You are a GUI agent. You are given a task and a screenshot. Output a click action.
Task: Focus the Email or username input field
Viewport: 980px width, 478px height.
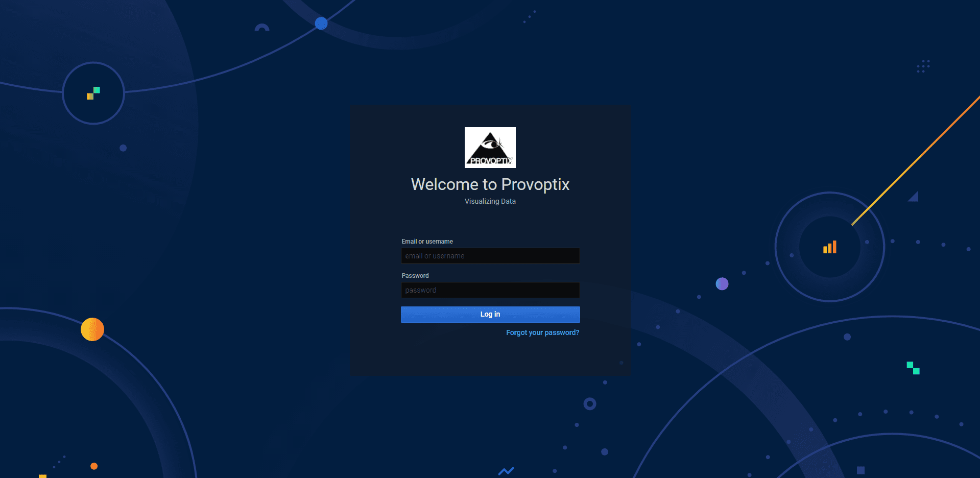coord(490,256)
